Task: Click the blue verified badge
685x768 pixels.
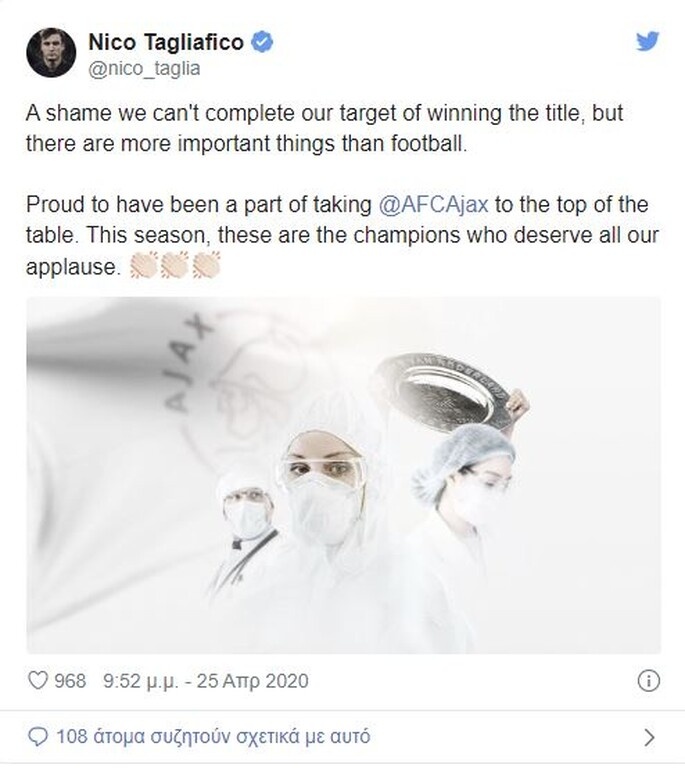Action: tap(263, 42)
